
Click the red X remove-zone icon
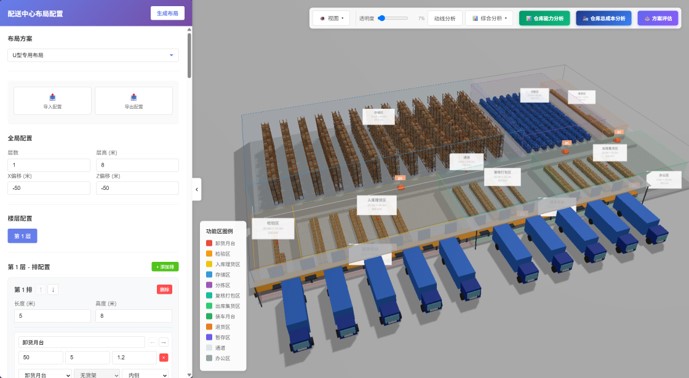point(163,358)
